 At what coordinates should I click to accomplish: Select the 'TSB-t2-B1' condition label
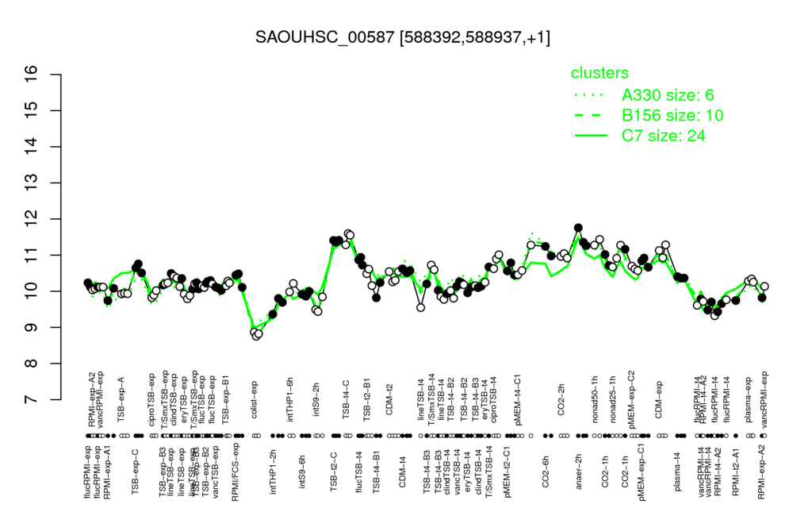pos(366,400)
